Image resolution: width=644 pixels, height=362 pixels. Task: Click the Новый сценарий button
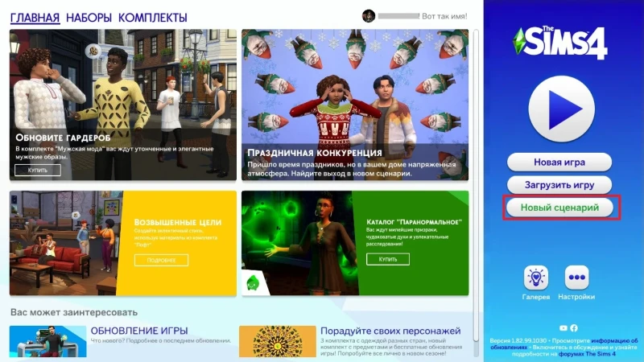(559, 208)
